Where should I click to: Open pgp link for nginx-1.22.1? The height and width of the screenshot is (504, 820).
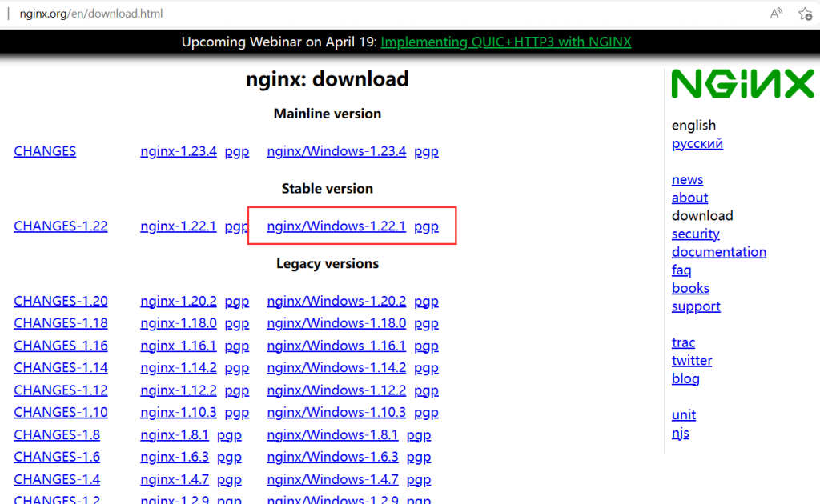(236, 226)
